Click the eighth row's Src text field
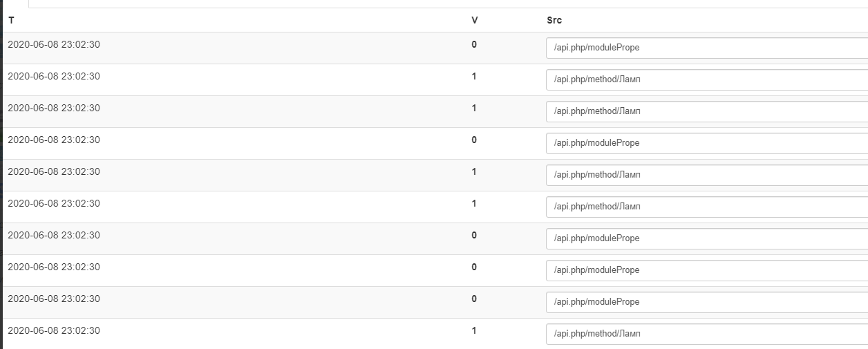Viewport: 868px width, 349px height. click(705, 271)
